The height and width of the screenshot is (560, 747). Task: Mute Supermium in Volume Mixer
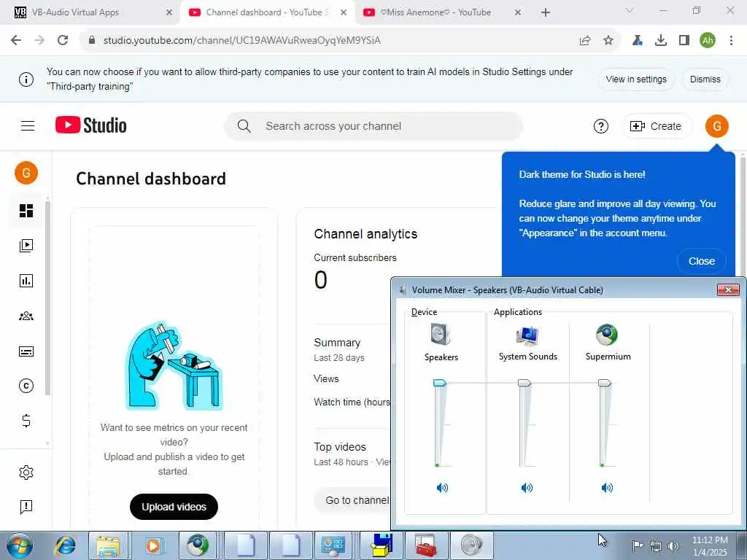pyautogui.click(x=607, y=487)
